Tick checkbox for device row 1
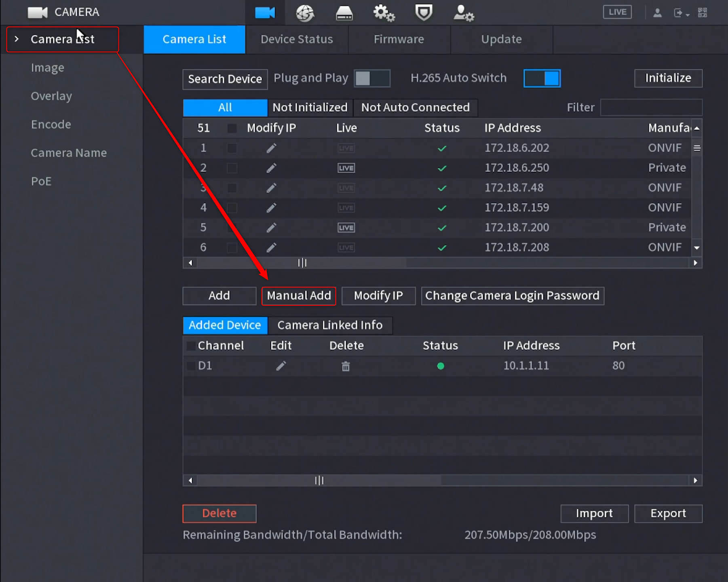This screenshot has width=728, height=582. (x=232, y=148)
